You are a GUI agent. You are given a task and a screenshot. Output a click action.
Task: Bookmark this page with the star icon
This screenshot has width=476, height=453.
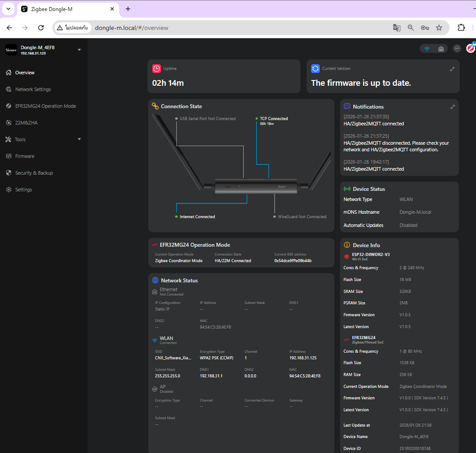pyautogui.click(x=439, y=28)
